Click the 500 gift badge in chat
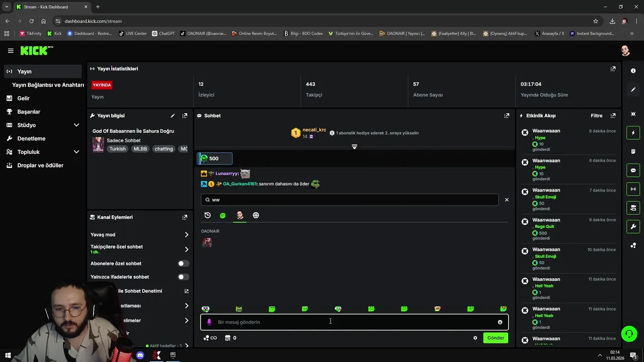This screenshot has width=644, height=362. (215, 158)
